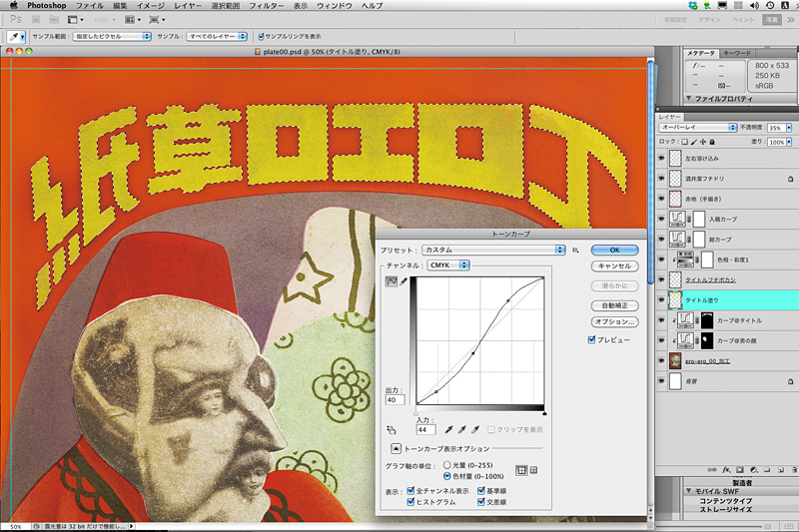This screenshot has height=532, width=799.
Task: Open the ファイル menu
Action: point(90,6)
